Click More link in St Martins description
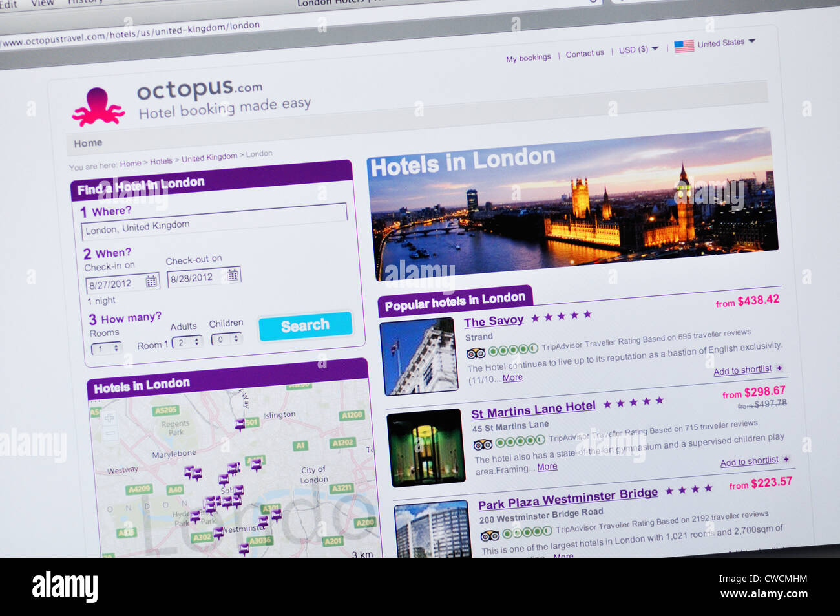This screenshot has height=616, width=840. [x=547, y=467]
